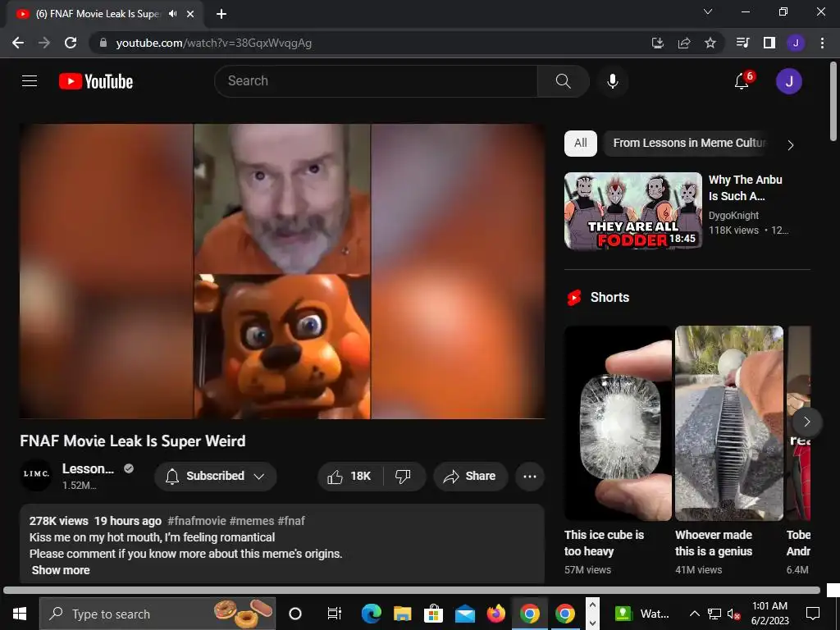Open the ice cube Short thumbnail
This screenshot has width=840, height=630.
coord(618,423)
